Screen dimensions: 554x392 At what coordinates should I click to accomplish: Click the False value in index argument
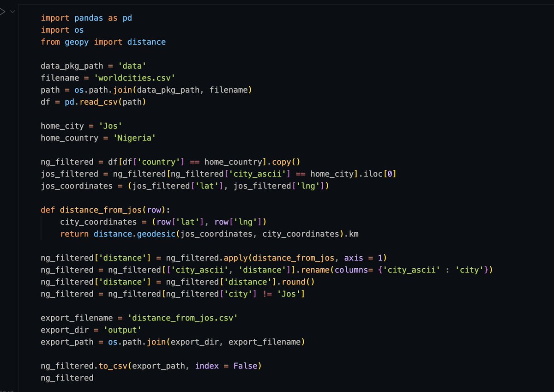tap(245, 366)
